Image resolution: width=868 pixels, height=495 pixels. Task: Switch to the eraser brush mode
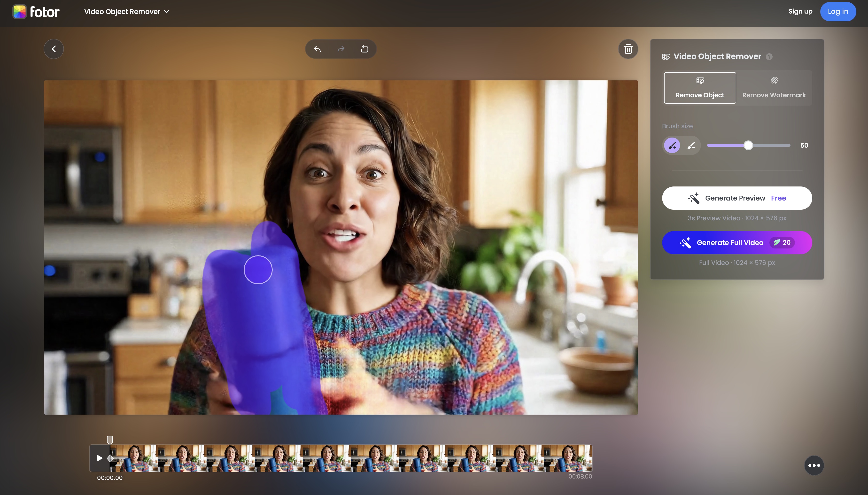coord(691,146)
